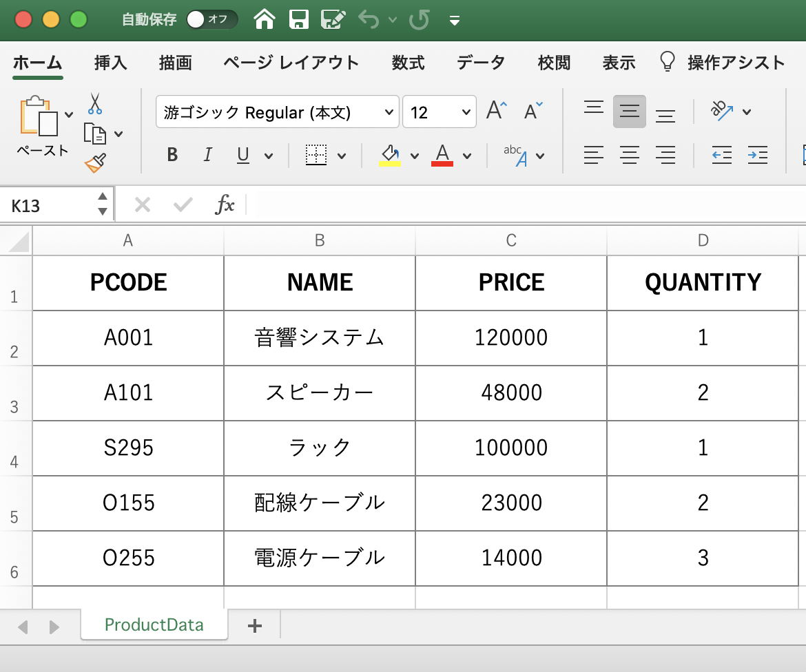The image size is (806, 672).
Task: Toggle italic formatting
Action: [x=207, y=154]
